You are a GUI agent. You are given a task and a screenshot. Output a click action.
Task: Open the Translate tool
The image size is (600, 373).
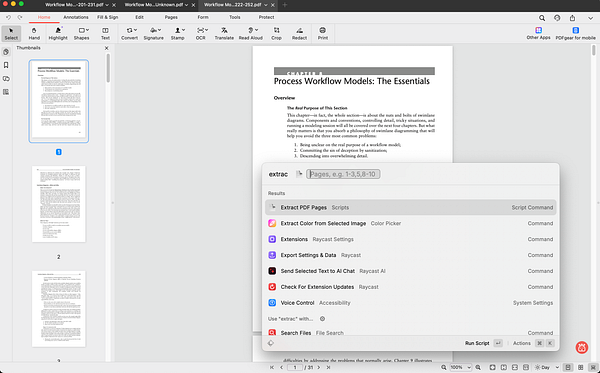point(224,34)
